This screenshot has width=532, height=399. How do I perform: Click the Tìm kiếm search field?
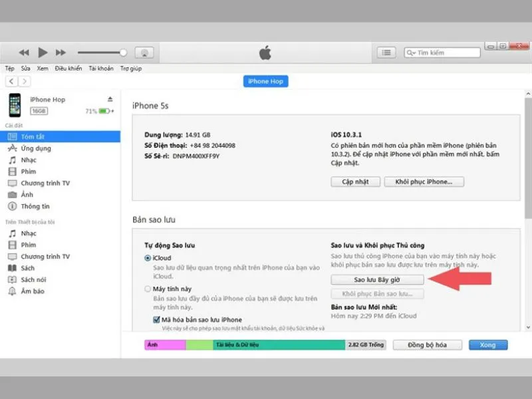[442, 53]
